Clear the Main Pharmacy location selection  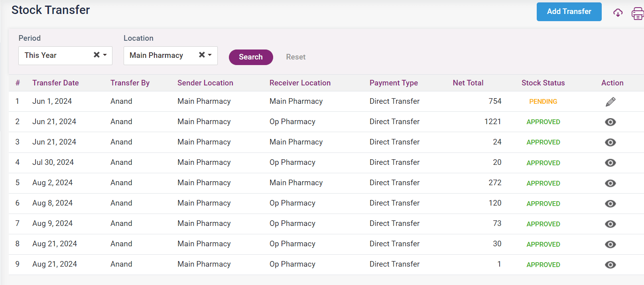(202, 55)
